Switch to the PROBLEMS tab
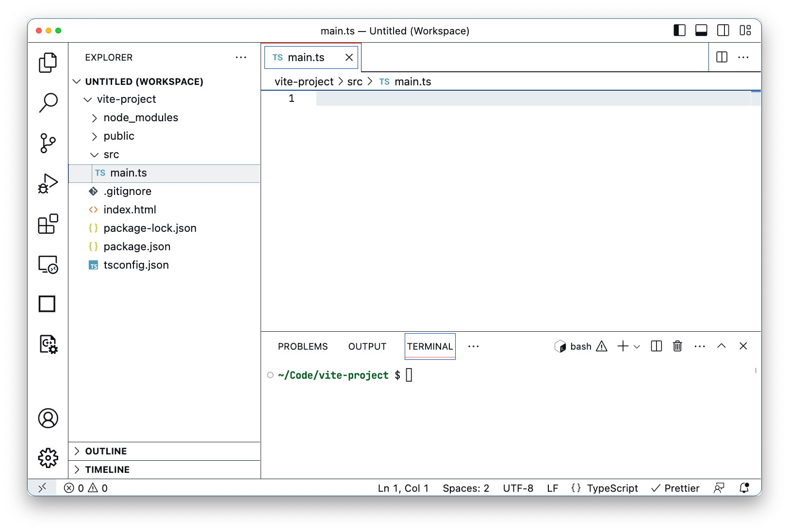Screen dimensions: 789x532 click(x=303, y=346)
